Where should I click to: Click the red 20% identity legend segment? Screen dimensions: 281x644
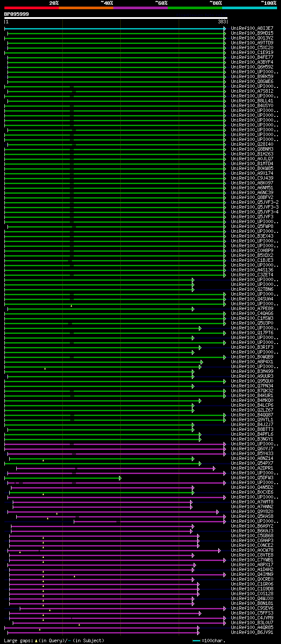coord(32,7)
